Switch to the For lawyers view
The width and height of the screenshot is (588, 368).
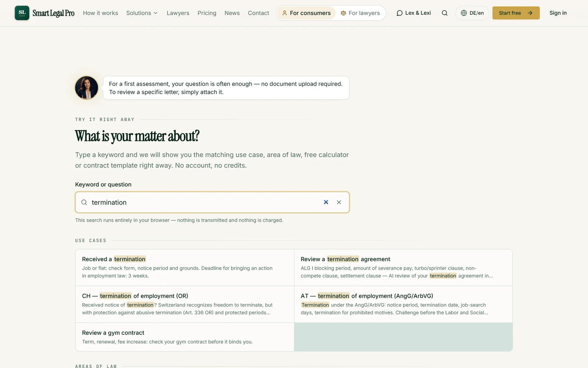361,13
